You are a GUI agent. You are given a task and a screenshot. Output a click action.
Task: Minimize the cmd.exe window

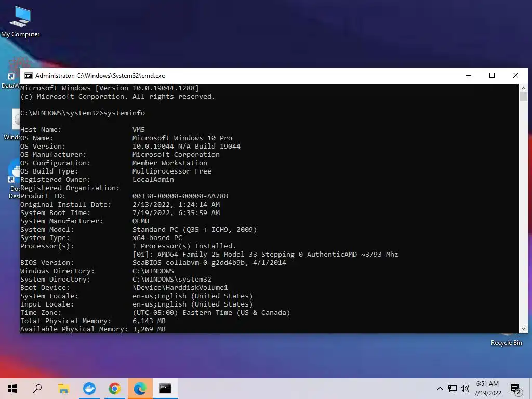tap(469, 75)
